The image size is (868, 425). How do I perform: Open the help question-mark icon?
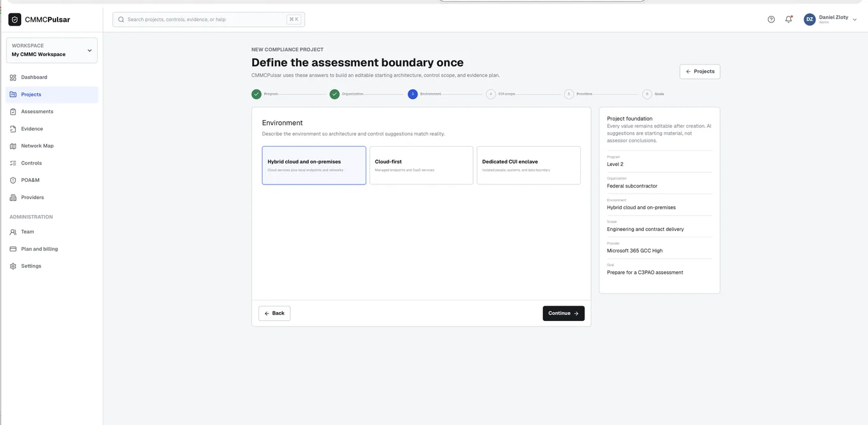tap(771, 20)
